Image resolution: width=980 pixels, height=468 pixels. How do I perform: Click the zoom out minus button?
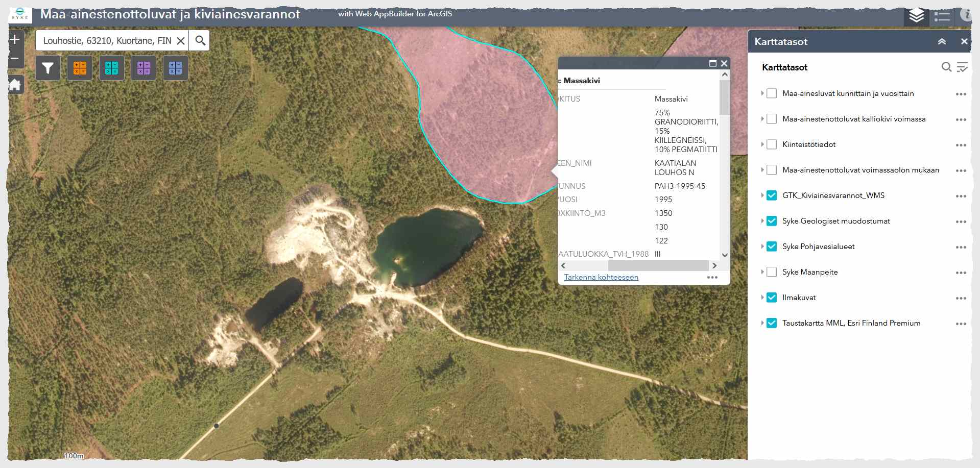(x=15, y=59)
